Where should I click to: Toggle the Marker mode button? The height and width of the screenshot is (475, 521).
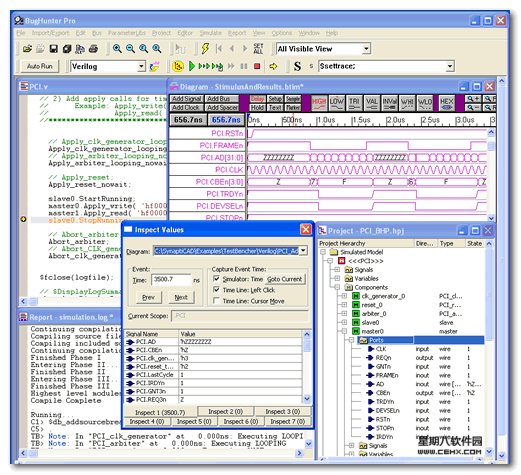(293, 107)
